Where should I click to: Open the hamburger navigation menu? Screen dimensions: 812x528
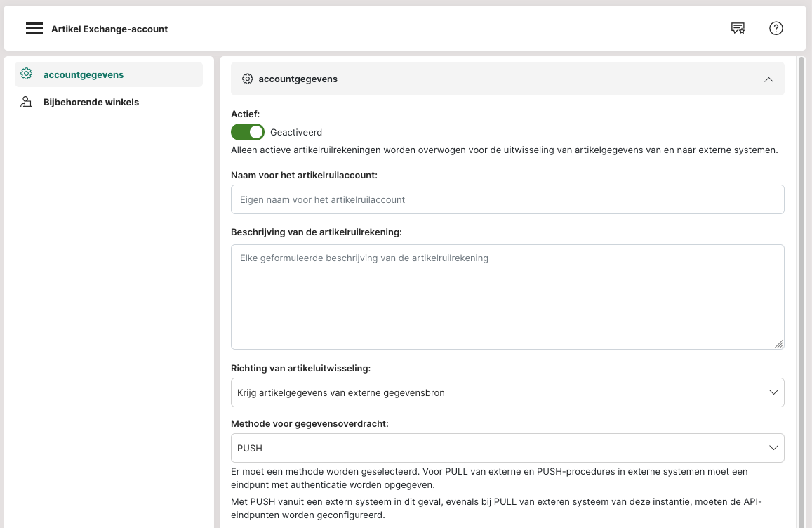(x=34, y=29)
